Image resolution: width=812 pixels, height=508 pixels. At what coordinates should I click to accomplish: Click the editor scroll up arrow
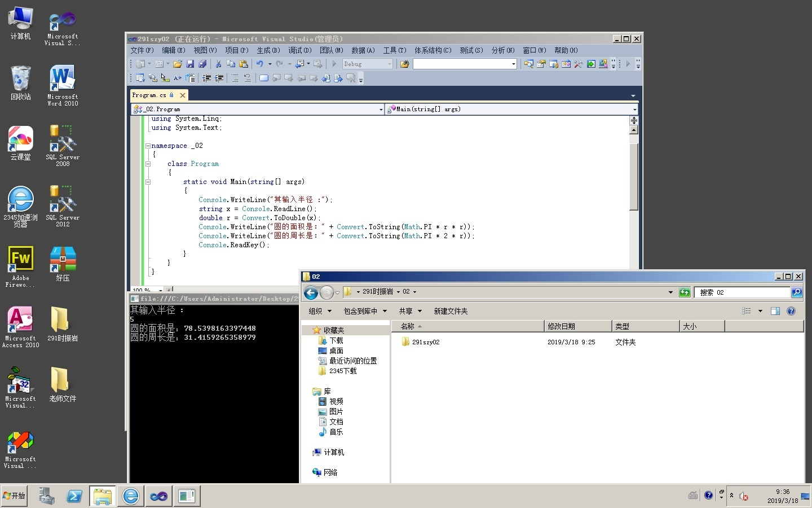[634, 130]
